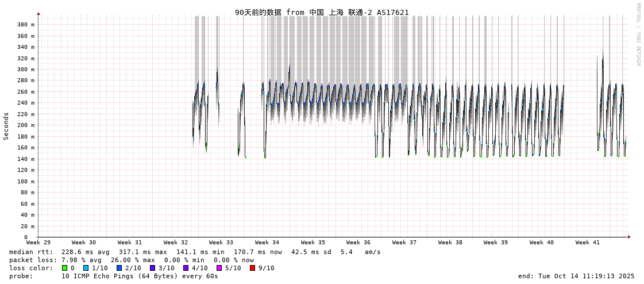Click the Week 35 axis label
This screenshot has height=284, width=644.
click(x=313, y=243)
